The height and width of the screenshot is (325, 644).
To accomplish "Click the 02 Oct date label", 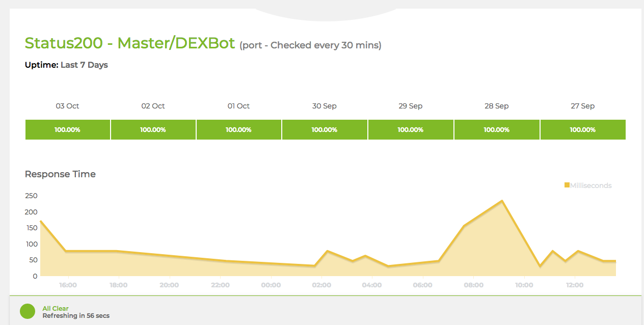I will (153, 106).
